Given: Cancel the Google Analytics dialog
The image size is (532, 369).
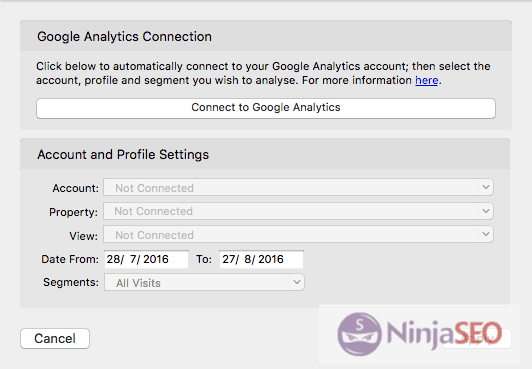Looking at the screenshot, I should (55, 338).
